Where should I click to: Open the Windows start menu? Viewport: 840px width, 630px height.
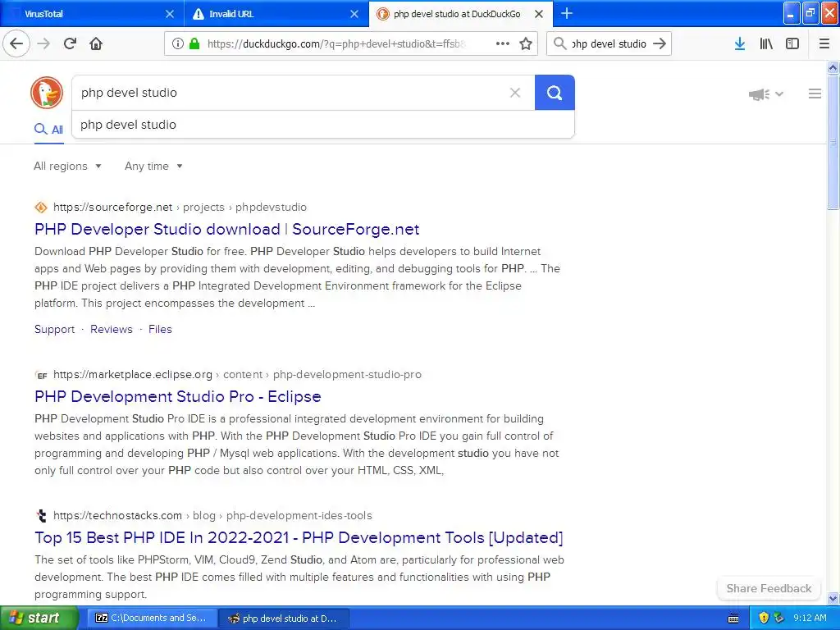pyautogui.click(x=39, y=619)
